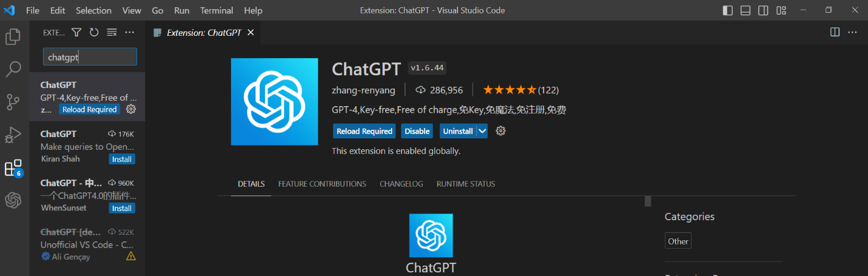Screen dimensions: 868x276
Task: Click warning icon on Ali Gençay extension
Action: (x=130, y=256)
